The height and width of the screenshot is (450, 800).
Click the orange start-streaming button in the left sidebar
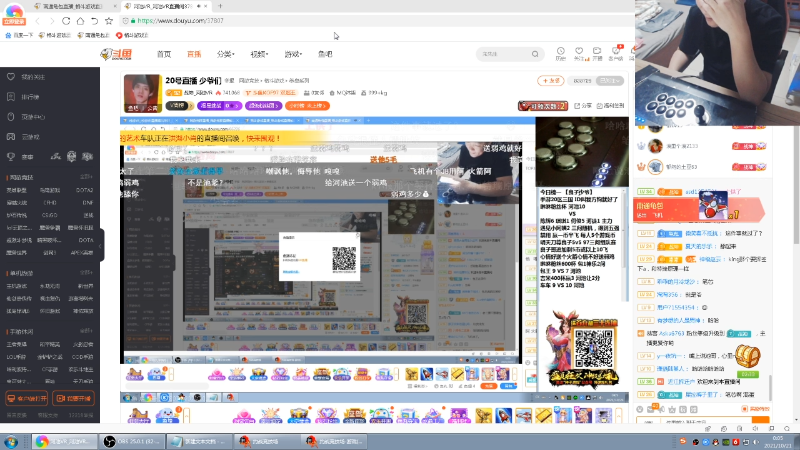pyautogui.click(x=73, y=398)
